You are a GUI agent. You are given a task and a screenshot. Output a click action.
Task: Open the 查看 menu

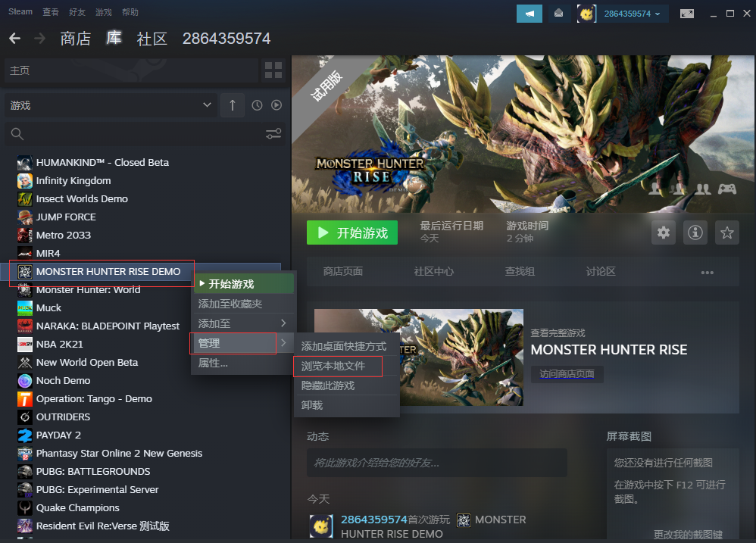pos(50,12)
